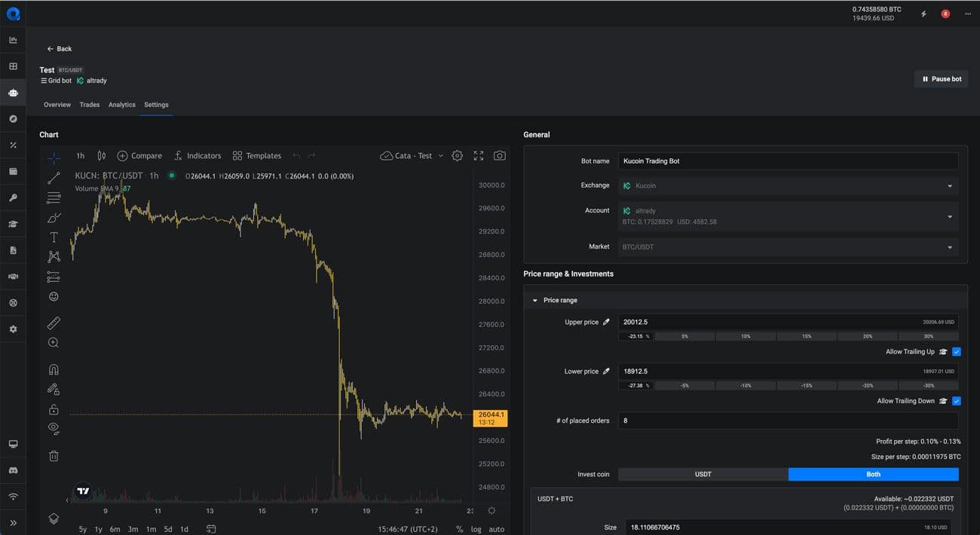Apply the 10% upper price preset

(746, 336)
